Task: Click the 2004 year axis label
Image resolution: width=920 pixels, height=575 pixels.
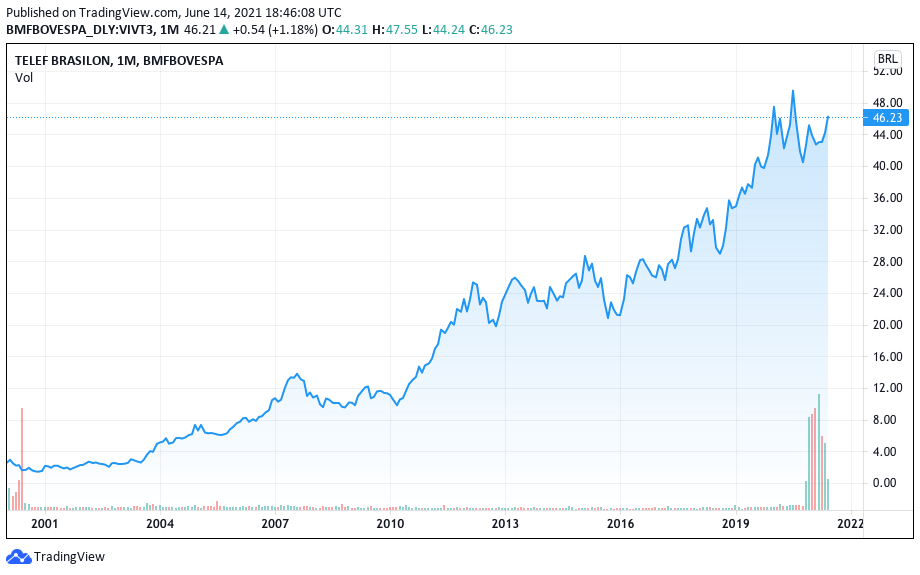Action: pyautogui.click(x=160, y=523)
